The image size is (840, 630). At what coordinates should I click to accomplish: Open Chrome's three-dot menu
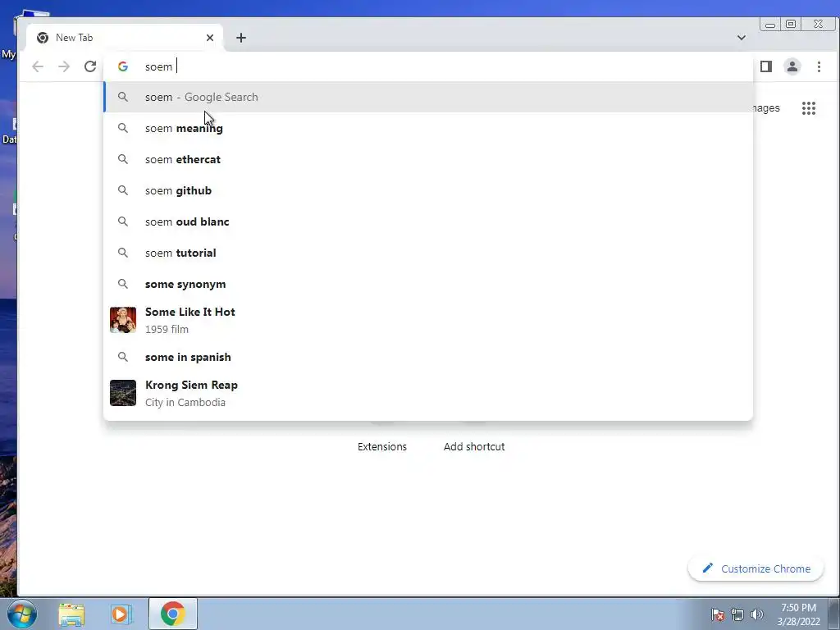[819, 66]
